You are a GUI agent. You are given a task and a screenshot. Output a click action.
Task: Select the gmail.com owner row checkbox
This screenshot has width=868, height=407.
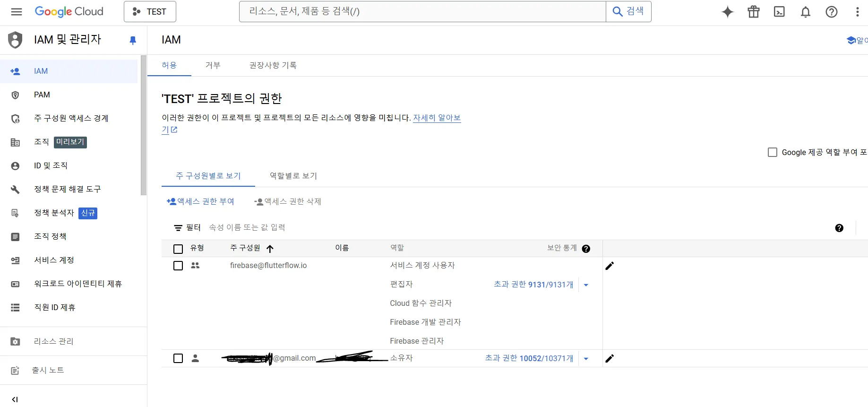pyautogui.click(x=178, y=358)
